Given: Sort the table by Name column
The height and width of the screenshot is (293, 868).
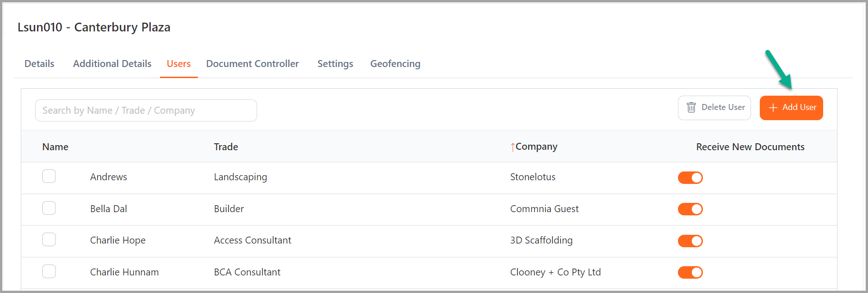Looking at the screenshot, I should (x=55, y=147).
